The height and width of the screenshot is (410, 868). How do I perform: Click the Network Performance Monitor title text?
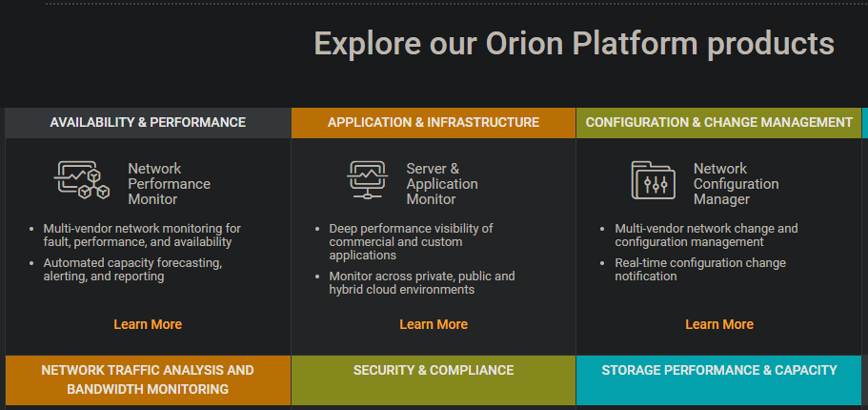click(170, 184)
